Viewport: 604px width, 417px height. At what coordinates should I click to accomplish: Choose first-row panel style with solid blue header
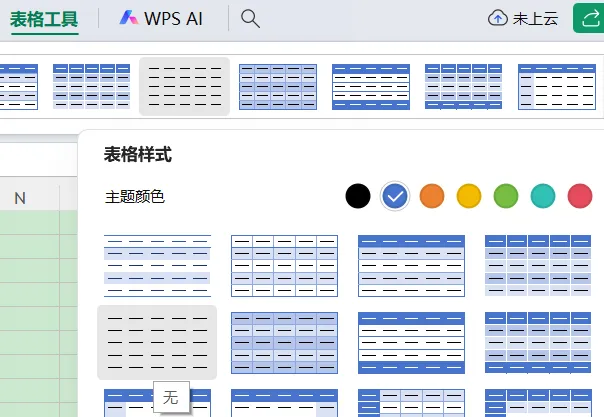[411, 266]
